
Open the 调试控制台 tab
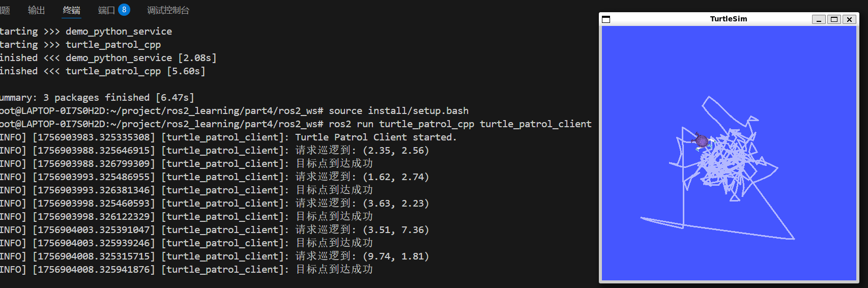click(168, 10)
